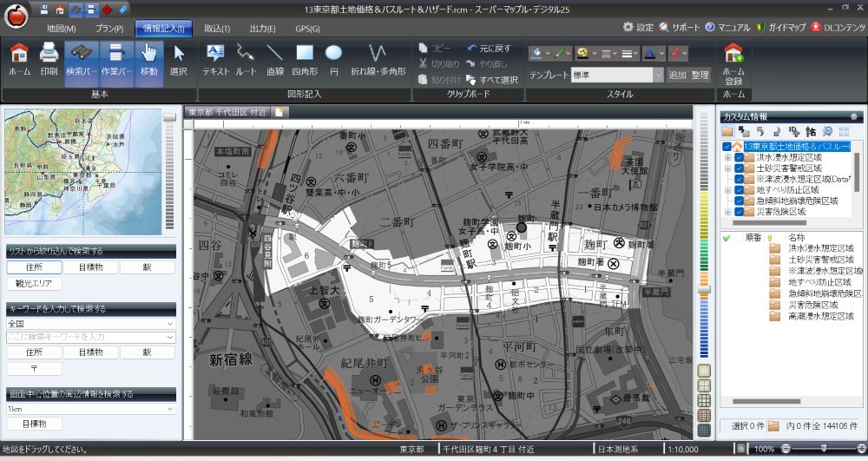The width and height of the screenshot is (868, 461).
Task: Choose the 四角形 rectangle shape tool
Action: click(x=304, y=59)
